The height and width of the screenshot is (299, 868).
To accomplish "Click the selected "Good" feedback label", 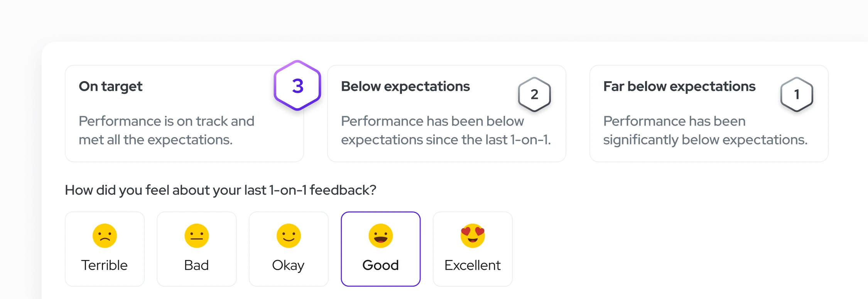I will [380, 265].
